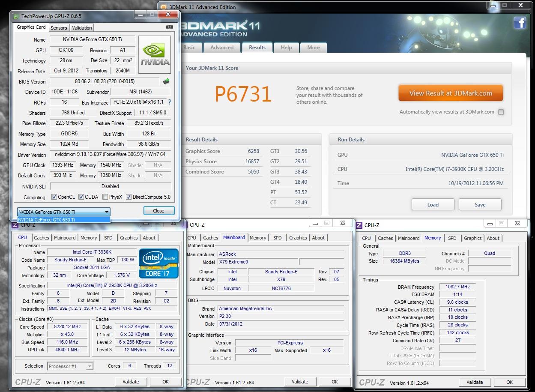Click the Combined Score 5050 value
This screenshot has height=392, width=535.
point(254,172)
